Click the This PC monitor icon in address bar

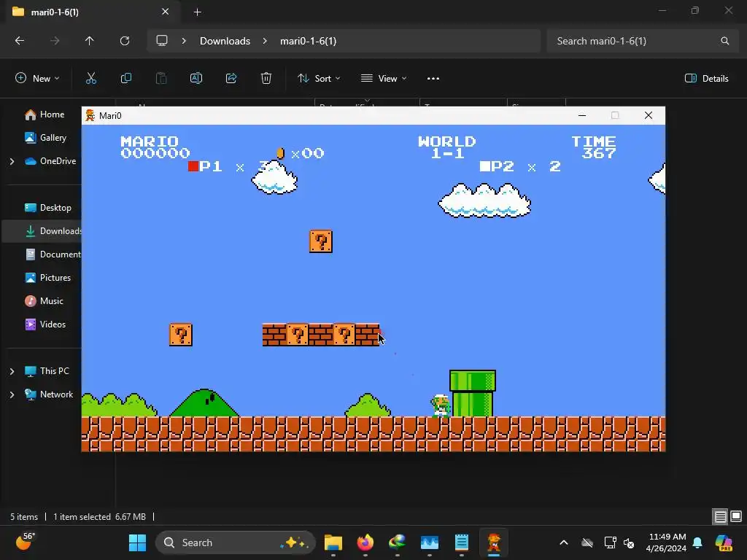(x=162, y=41)
